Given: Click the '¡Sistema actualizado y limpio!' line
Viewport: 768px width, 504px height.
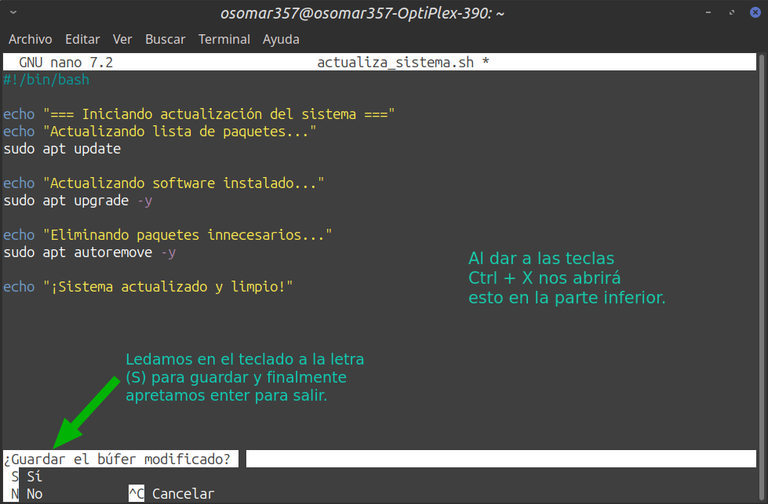Looking at the screenshot, I should tap(148, 287).
